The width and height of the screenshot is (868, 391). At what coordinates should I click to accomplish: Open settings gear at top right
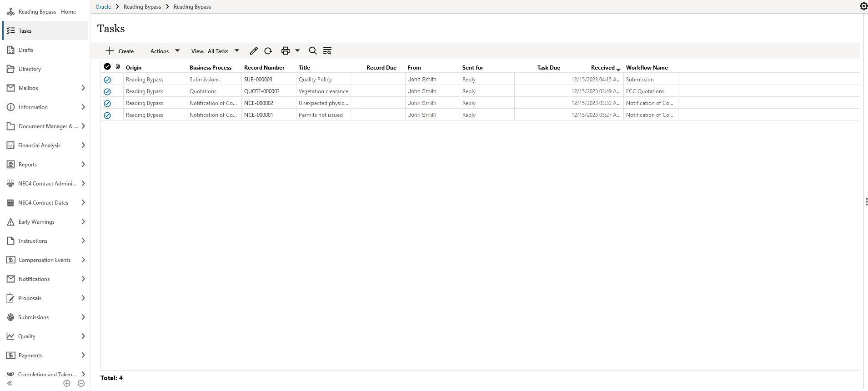[x=863, y=6]
